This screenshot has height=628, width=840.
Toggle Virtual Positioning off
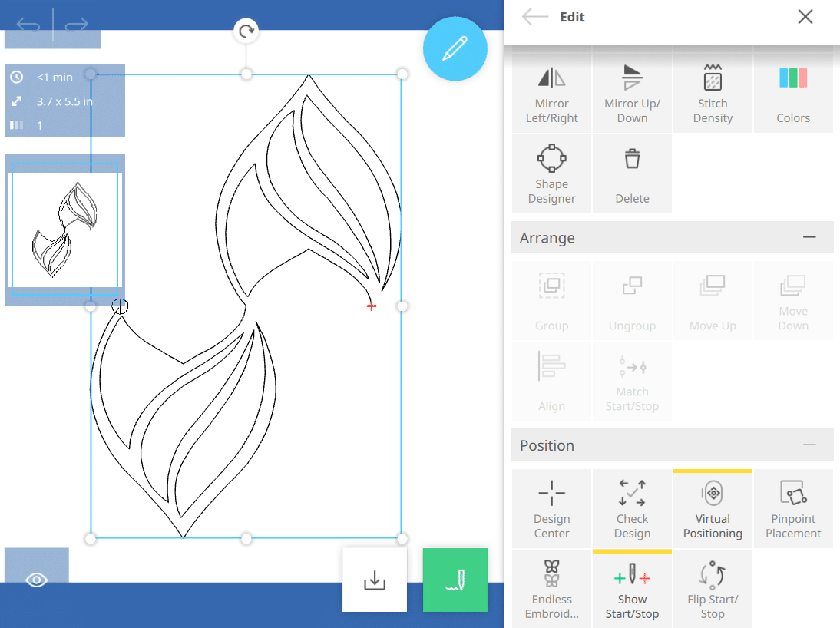coord(713,508)
